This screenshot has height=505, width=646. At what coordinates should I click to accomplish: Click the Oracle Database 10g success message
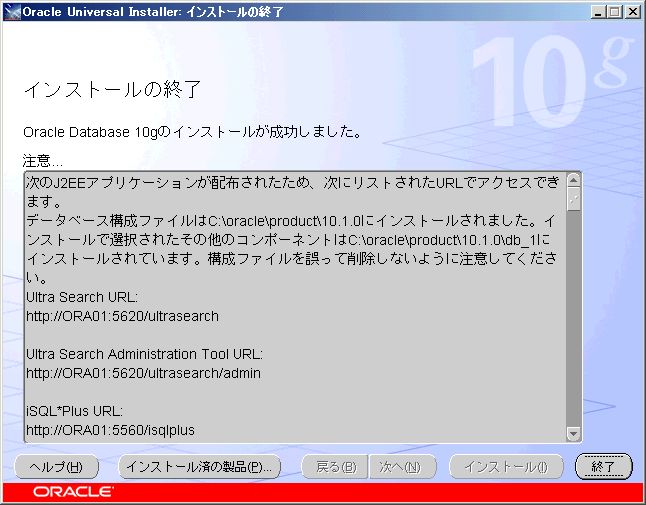(x=192, y=132)
